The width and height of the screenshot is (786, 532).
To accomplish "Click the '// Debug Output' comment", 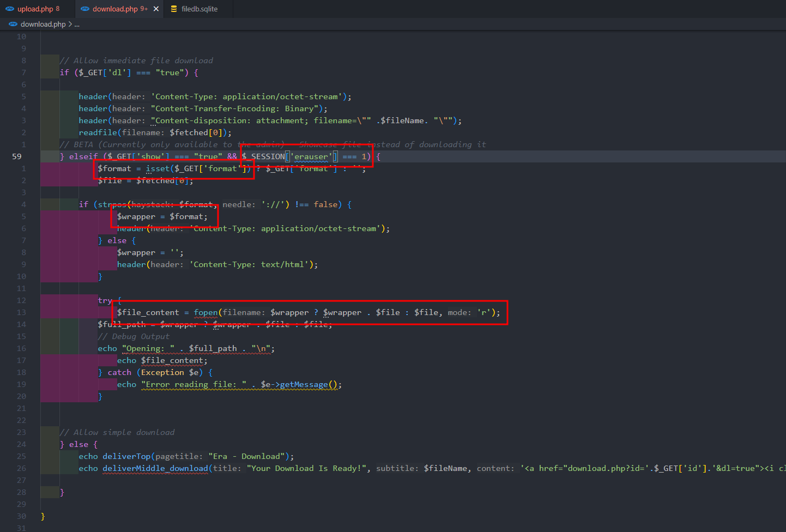I will point(134,336).
